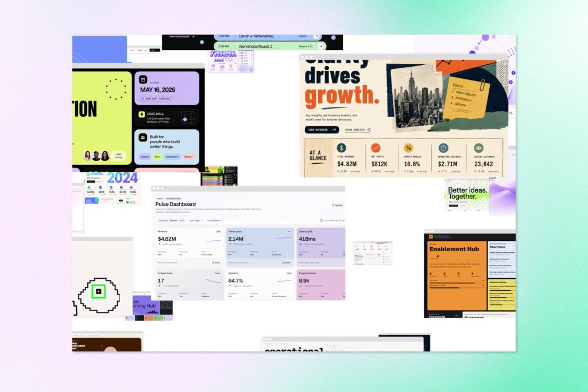This screenshot has width=588, height=392.
Task: Click the Revenue sparkline chart
Action: [213, 240]
